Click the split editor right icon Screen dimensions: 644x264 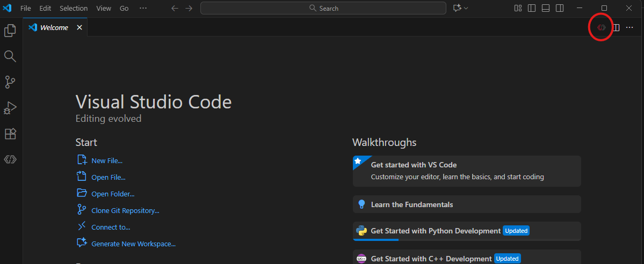tap(616, 27)
